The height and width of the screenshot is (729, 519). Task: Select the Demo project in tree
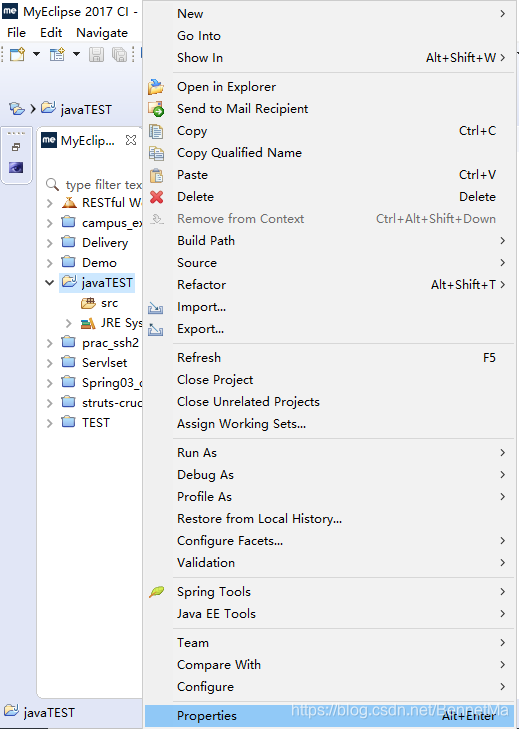pyautogui.click(x=89, y=263)
